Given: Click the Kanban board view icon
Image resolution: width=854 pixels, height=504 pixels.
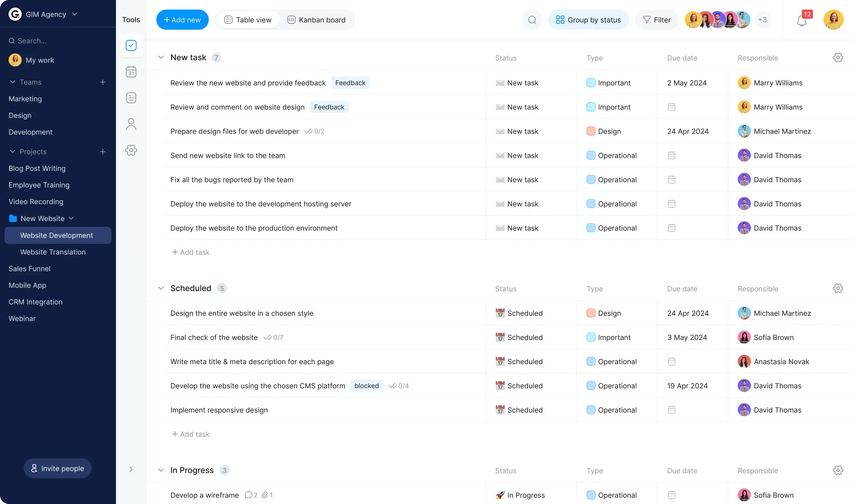Looking at the screenshot, I should (x=291, y=20).
